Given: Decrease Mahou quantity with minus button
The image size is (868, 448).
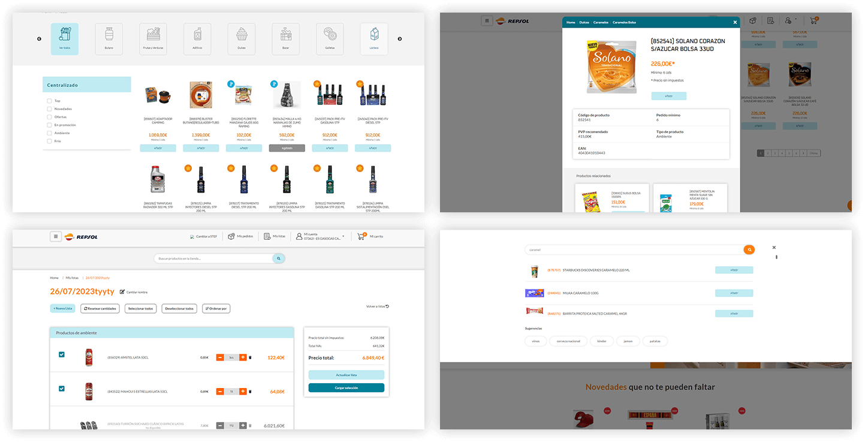Looking at the screenshot, I should [220, 392].
